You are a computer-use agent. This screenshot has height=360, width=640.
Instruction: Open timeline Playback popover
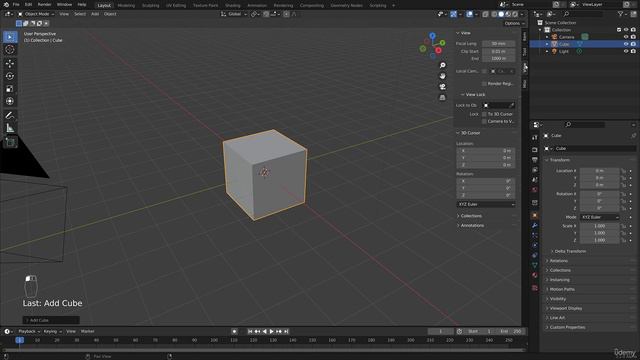[x=29, y=331]
